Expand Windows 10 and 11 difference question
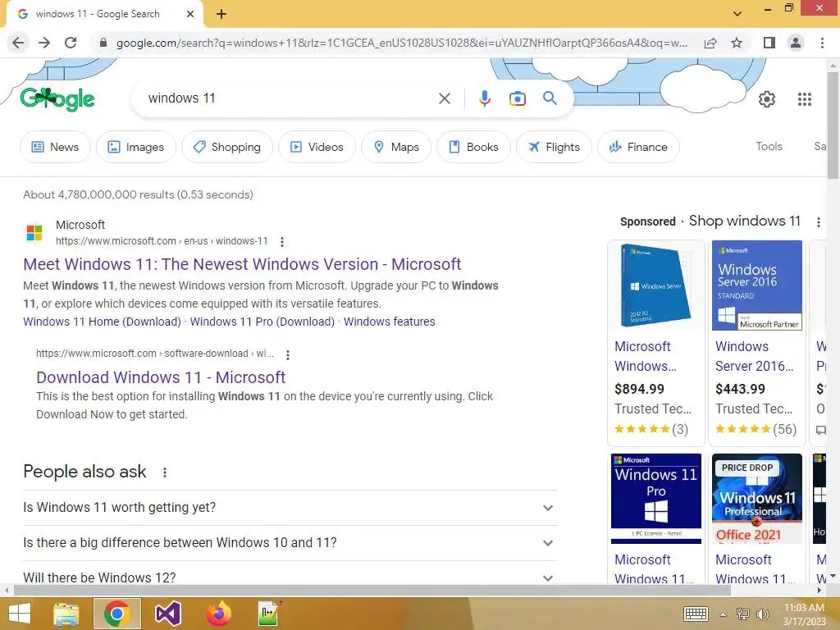 (290, 543)
